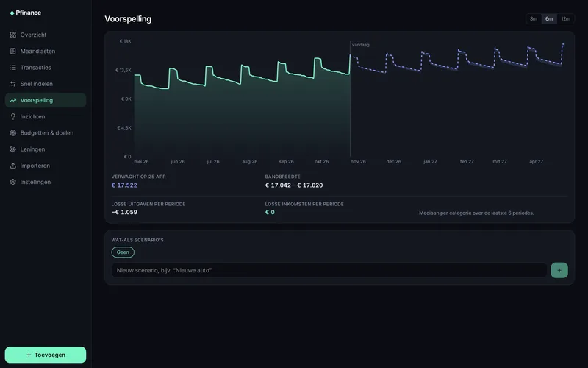Switch forecast range to 12m
Image resolution: width=588 pixels, height=368 pixels.
pyautogui.click(x=565, y=19)
